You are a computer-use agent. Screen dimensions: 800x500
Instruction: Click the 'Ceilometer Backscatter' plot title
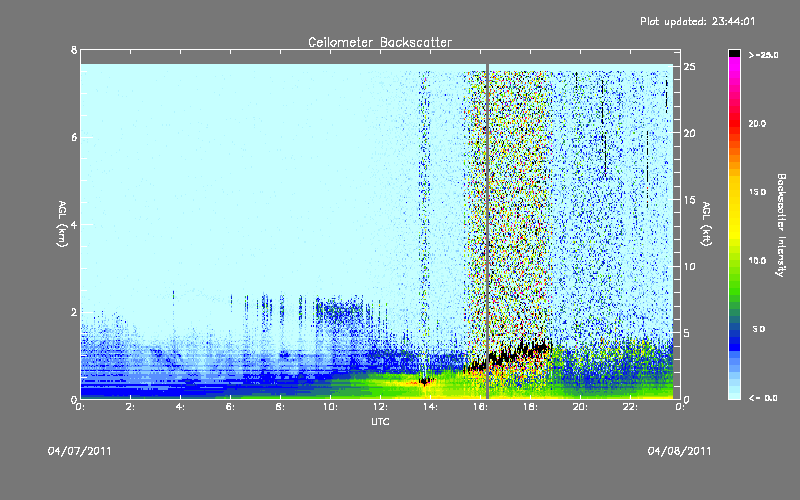coord(380,42)
